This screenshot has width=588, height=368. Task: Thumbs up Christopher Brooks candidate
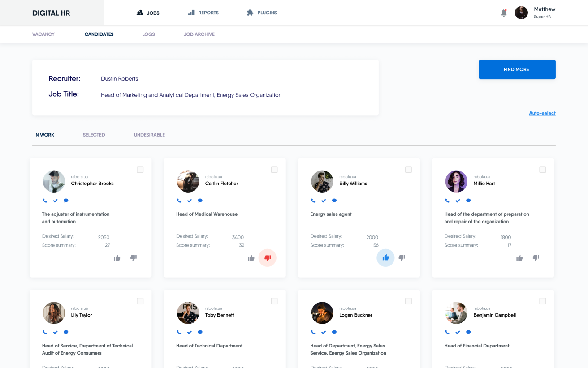point(117,258)
